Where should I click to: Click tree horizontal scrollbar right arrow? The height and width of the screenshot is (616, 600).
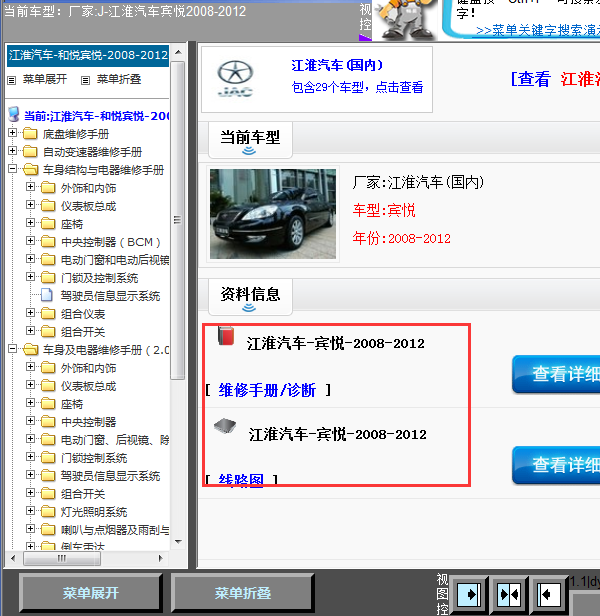[x=160, y=558]
